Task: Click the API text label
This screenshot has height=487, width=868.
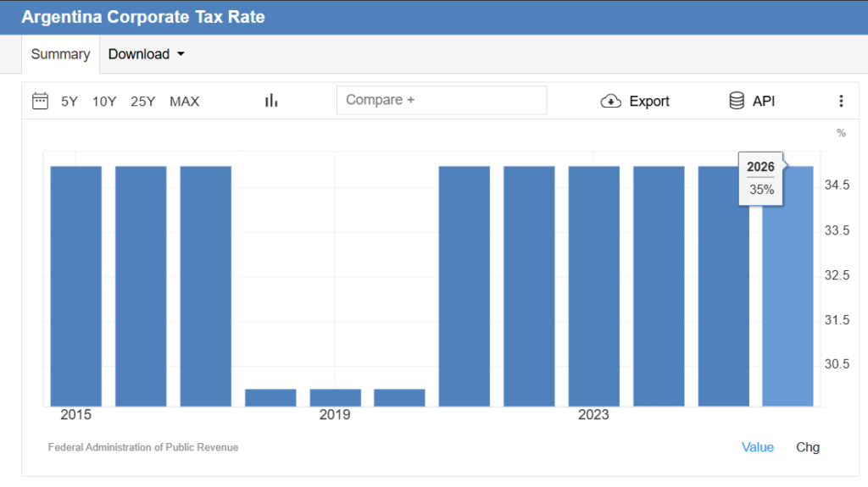Action: [x=764, y=102]
